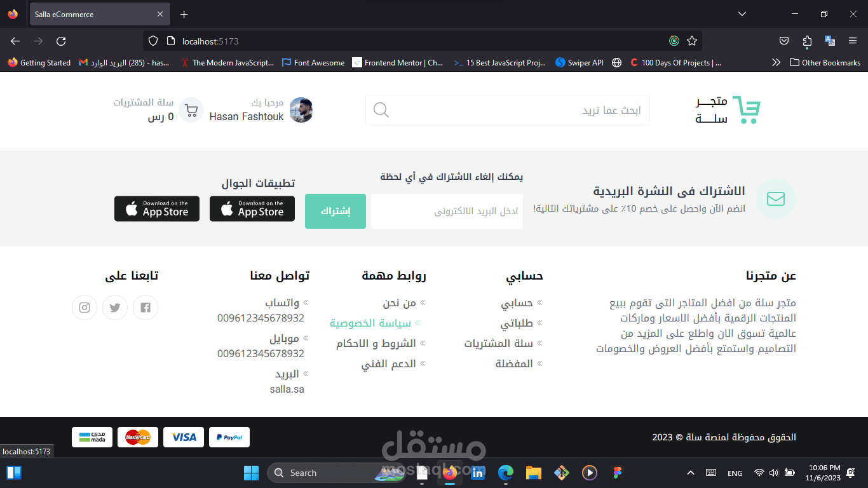Viewport: 868px width, 488px height.
Task: Open the Getting Started bookmark
Action: click(39, 62)
